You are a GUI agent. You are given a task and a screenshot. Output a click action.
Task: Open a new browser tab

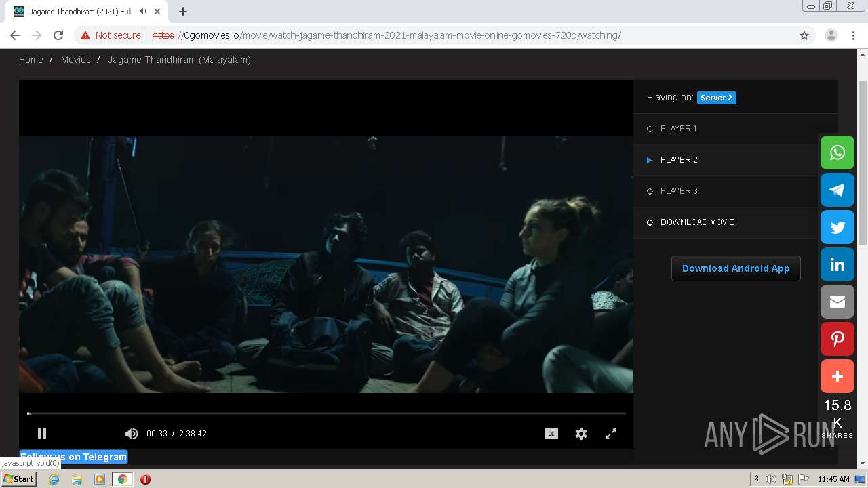[x=183, y=12]
